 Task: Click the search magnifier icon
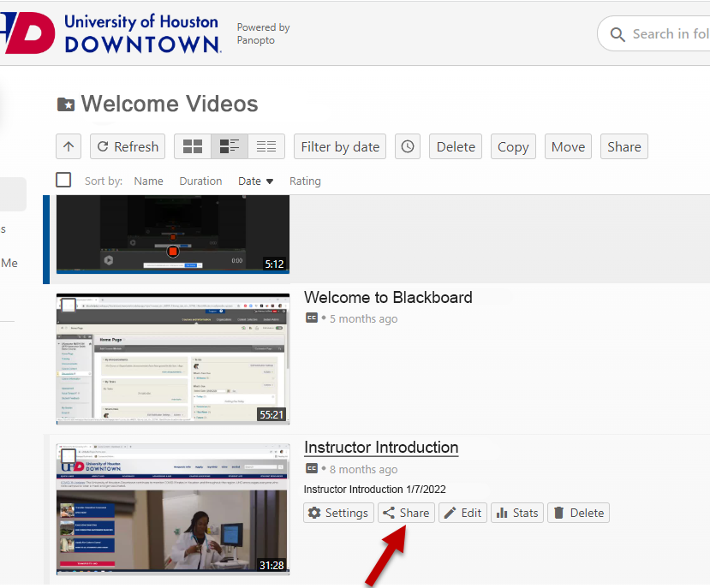pyautogui.click(x=618, y=34)
